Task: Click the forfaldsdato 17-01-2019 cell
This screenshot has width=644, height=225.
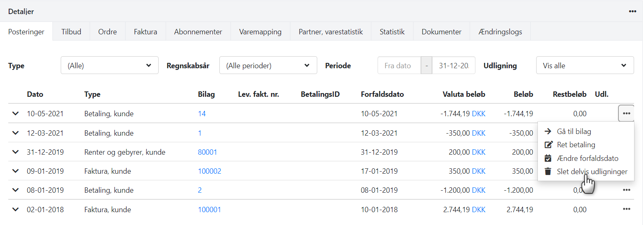Action: click(379, 171)
